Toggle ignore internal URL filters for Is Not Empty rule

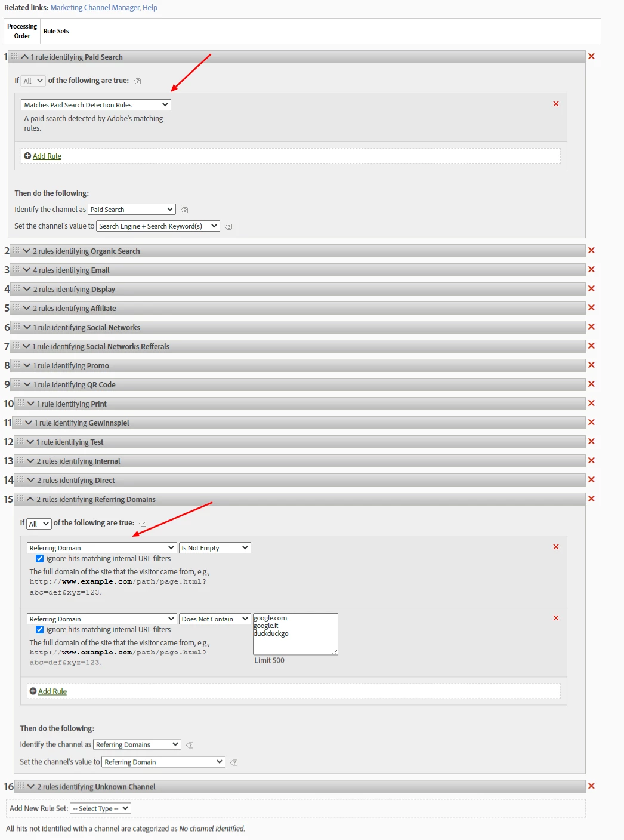pyautogui.click(x=39, y=559)
